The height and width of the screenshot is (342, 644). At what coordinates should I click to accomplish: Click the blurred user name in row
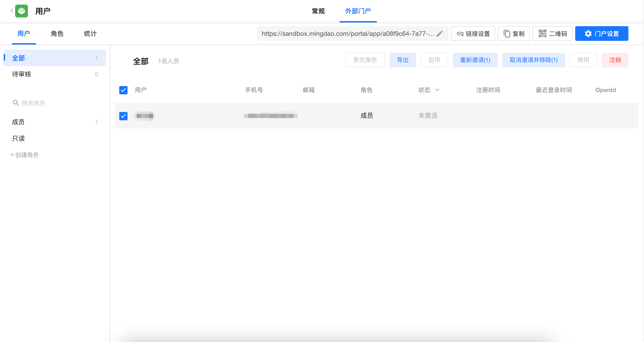click(x=145, y=116)
